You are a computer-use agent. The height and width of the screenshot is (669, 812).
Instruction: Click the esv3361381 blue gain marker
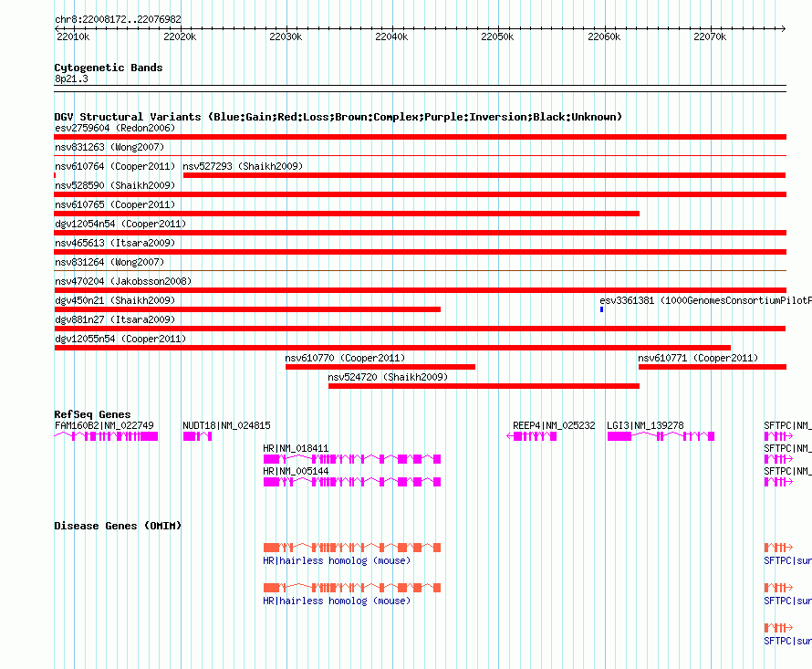tap(602, 309)
